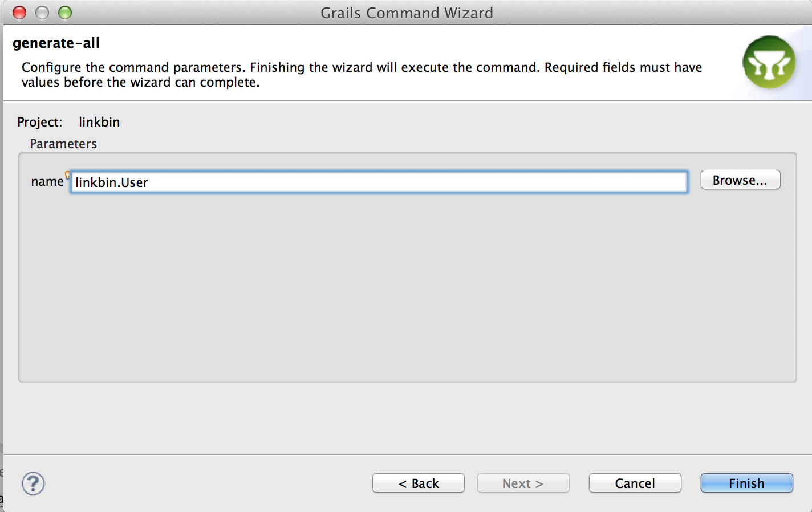This screenshot has width=812, height=512.
Task: Close the Grails Command Wizard window
Action: coord(19,13)
